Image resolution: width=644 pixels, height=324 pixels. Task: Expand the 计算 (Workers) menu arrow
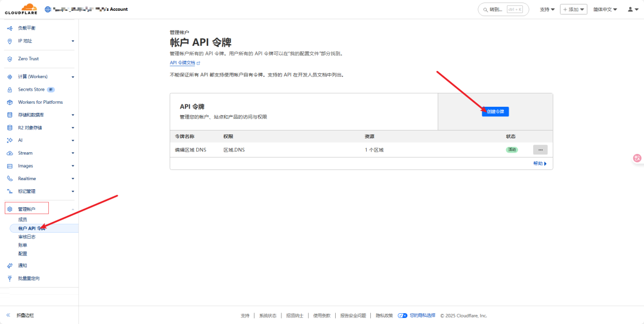[x=73, y=77]
